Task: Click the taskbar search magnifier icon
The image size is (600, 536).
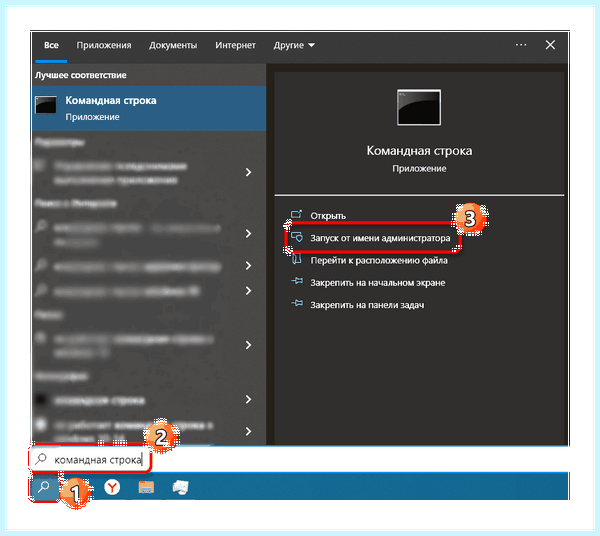Action: coord(44,487)
